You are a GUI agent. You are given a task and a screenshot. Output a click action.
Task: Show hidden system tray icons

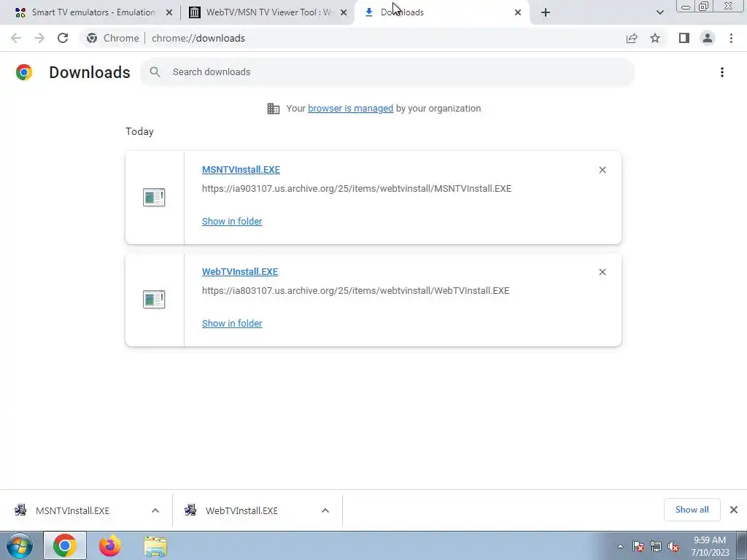click(620, 547)
